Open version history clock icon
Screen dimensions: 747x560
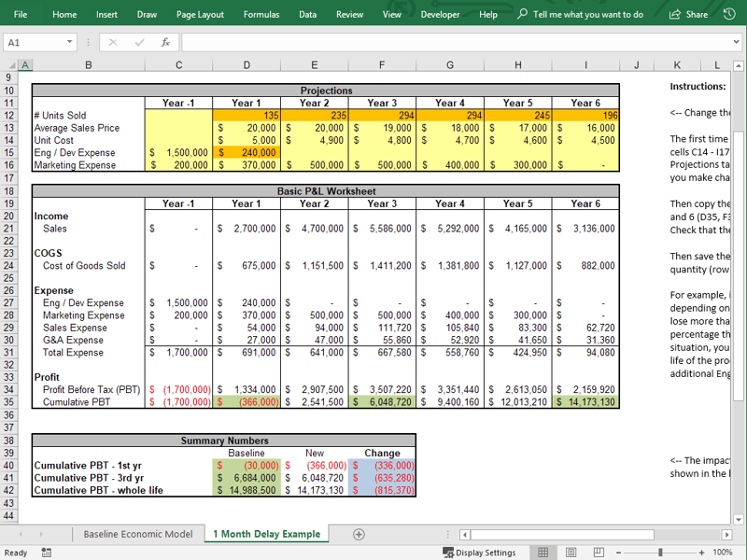729,14
